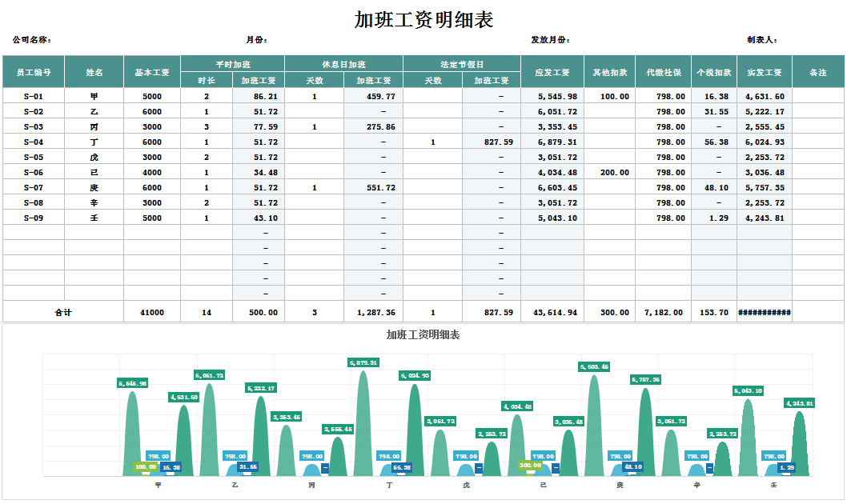Select the 姓名 header cell
Image resolution: width=851 pixels, height=504 pixels.
click(94, 72)
